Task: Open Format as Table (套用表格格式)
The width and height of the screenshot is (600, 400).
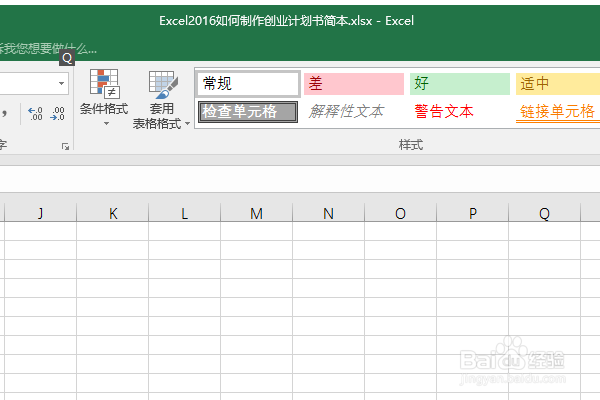Action: (x=161, y=100)
